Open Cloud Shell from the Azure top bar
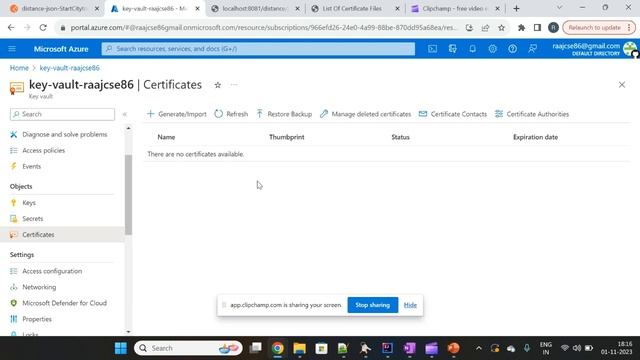 point(432,49)
